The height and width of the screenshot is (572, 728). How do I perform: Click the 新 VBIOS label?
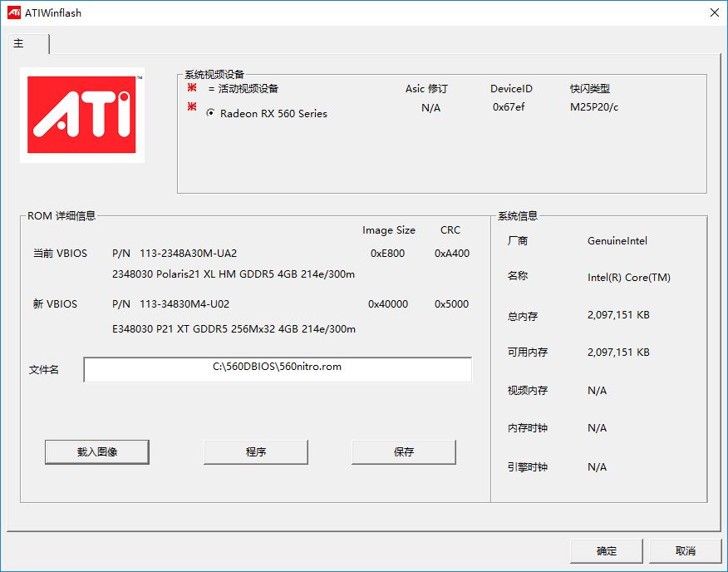pos(55,304)
